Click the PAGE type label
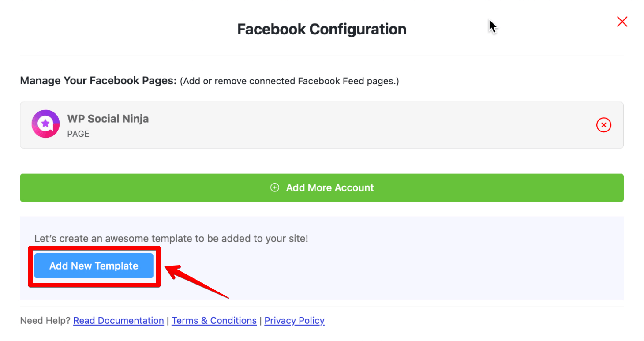The image size is (644, 341). tap(78, 134)
